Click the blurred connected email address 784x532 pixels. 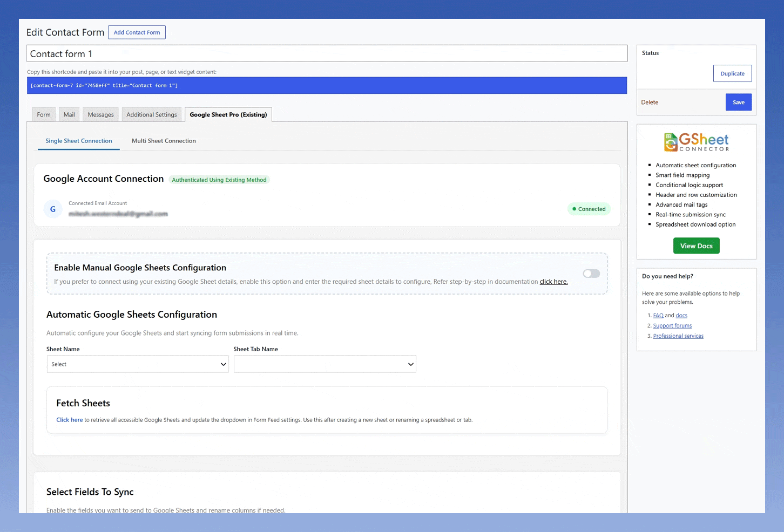pos(118,214)
